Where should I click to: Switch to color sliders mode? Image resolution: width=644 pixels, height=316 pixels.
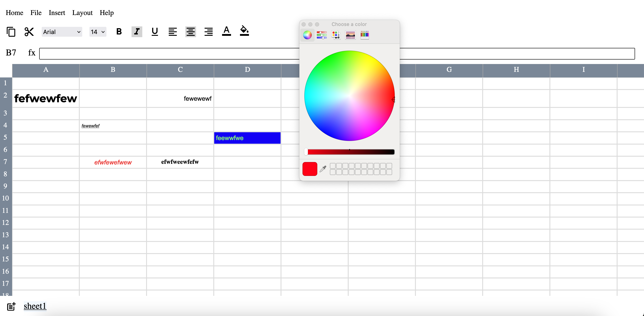[322, 35]
